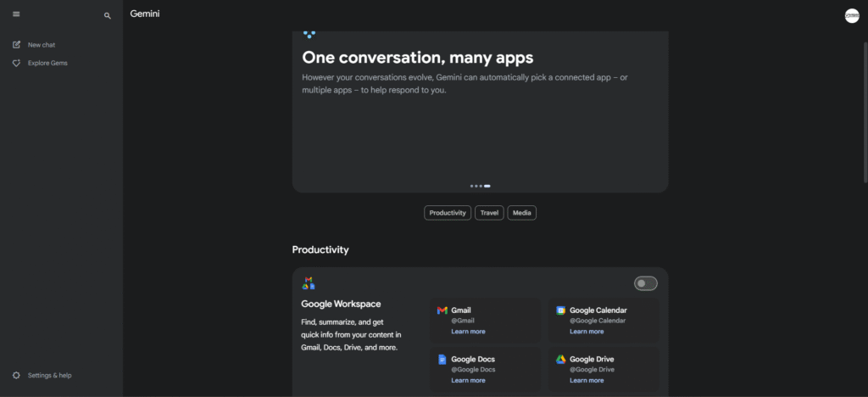
Task: Click the Google Docs card title
Action: (473, 360)
